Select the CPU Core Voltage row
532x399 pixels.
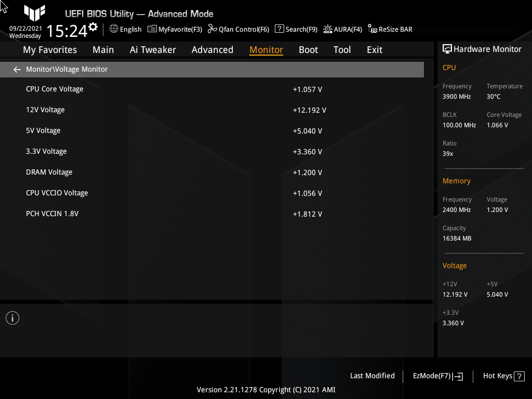coord(212,89)
